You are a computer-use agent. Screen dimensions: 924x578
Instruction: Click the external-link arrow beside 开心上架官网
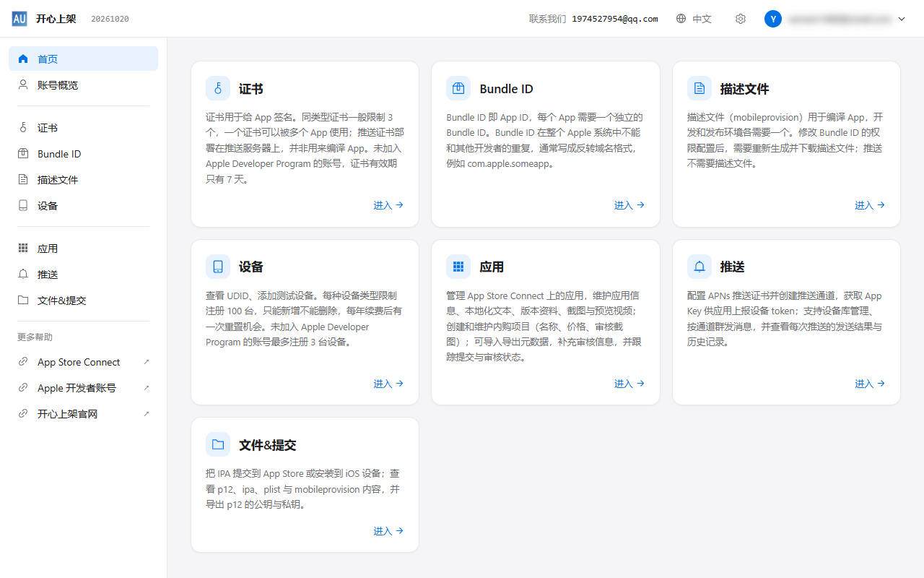147,414
